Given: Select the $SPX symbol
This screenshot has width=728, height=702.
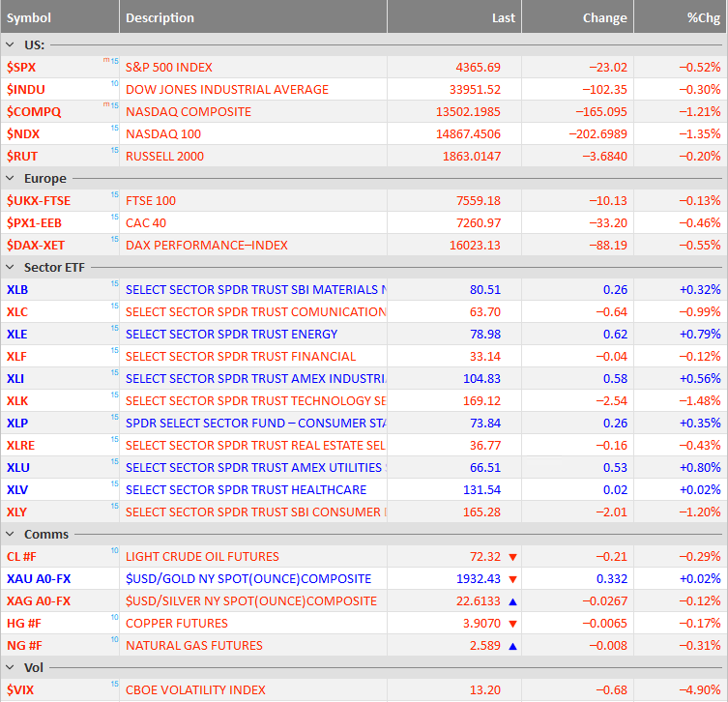Looking at the screenshot, I should [x=21, y=68].
